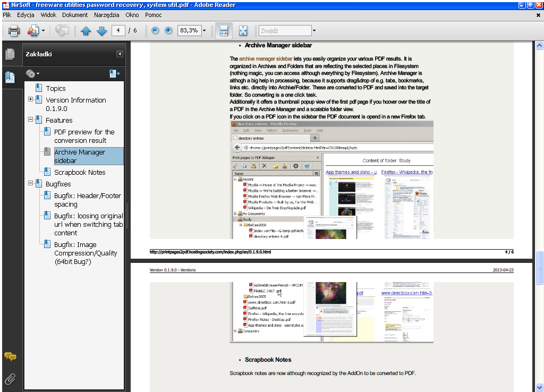Click the Archive Manager sidebar heading text
The height and width of the screenshot is (392, 544).
278,46
